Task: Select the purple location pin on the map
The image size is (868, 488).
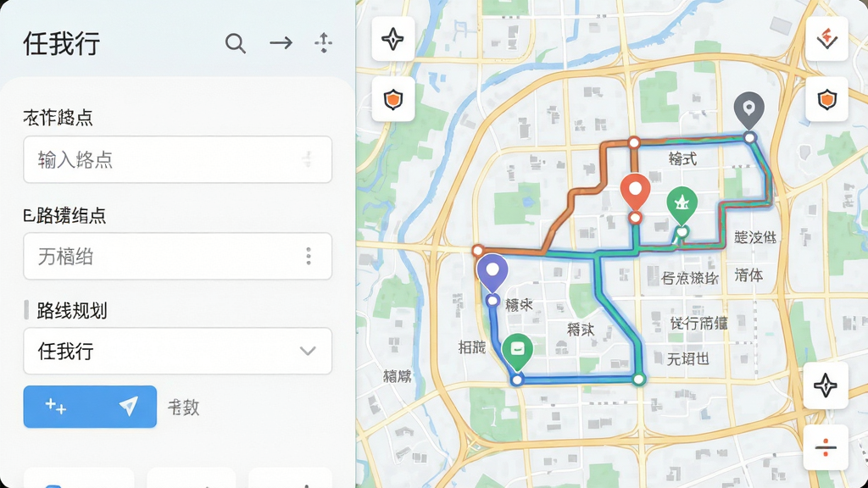Action: point(492,272)
